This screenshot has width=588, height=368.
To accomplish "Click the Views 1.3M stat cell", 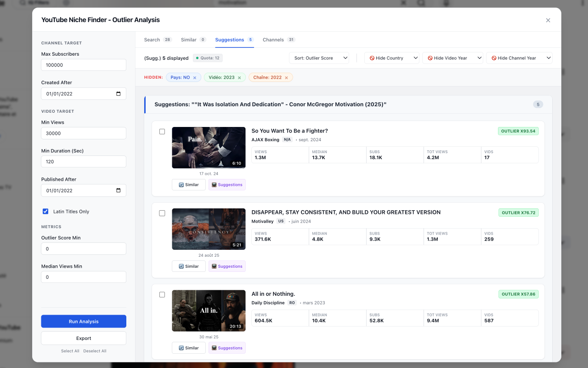I will 280,155.
